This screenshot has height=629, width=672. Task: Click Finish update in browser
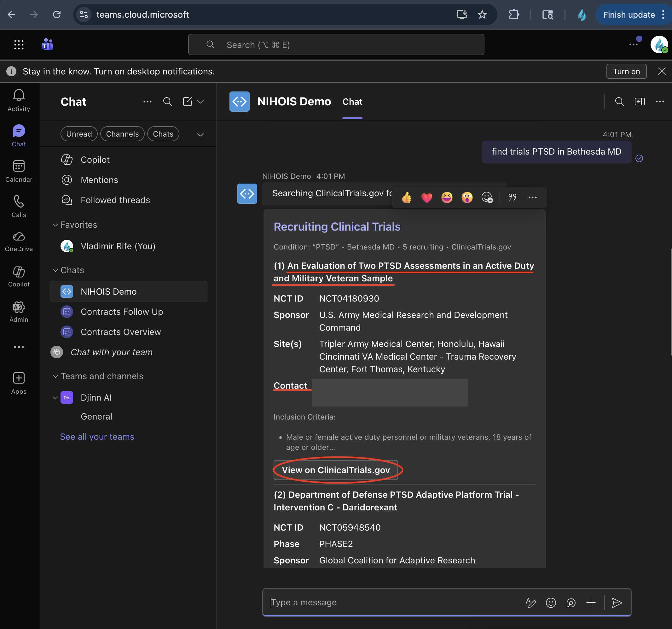coord(629,15)
